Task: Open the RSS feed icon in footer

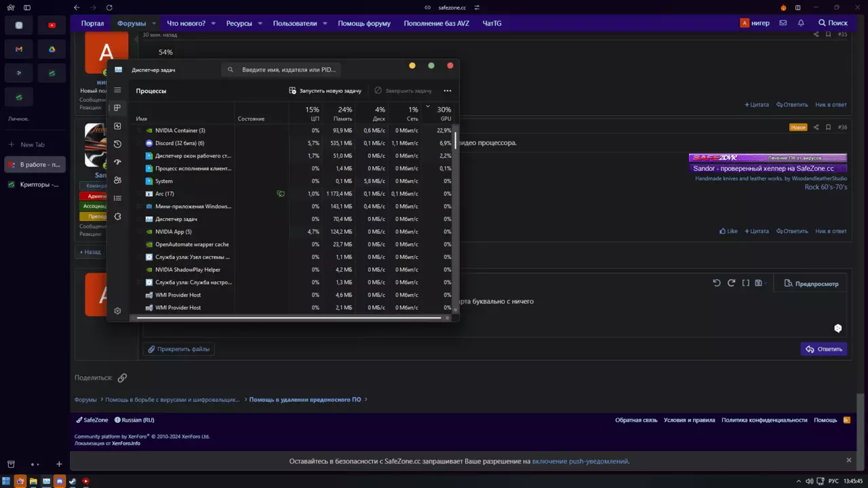Action: point(847,420)
